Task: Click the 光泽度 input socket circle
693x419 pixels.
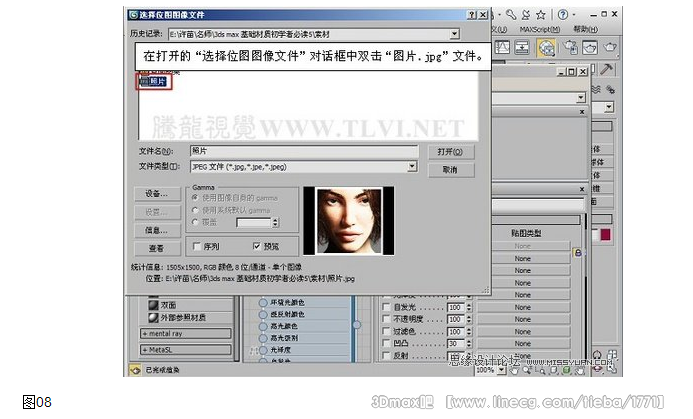Action: 263,350
